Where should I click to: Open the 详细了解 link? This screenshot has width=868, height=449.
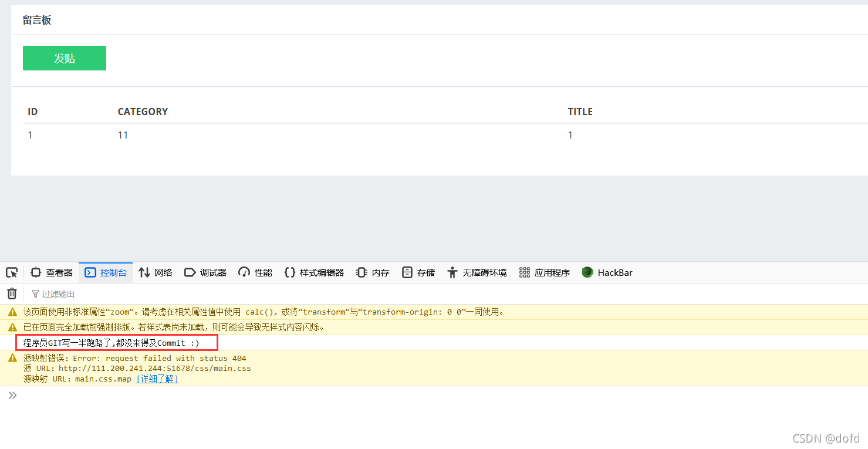tap(157, 379)
